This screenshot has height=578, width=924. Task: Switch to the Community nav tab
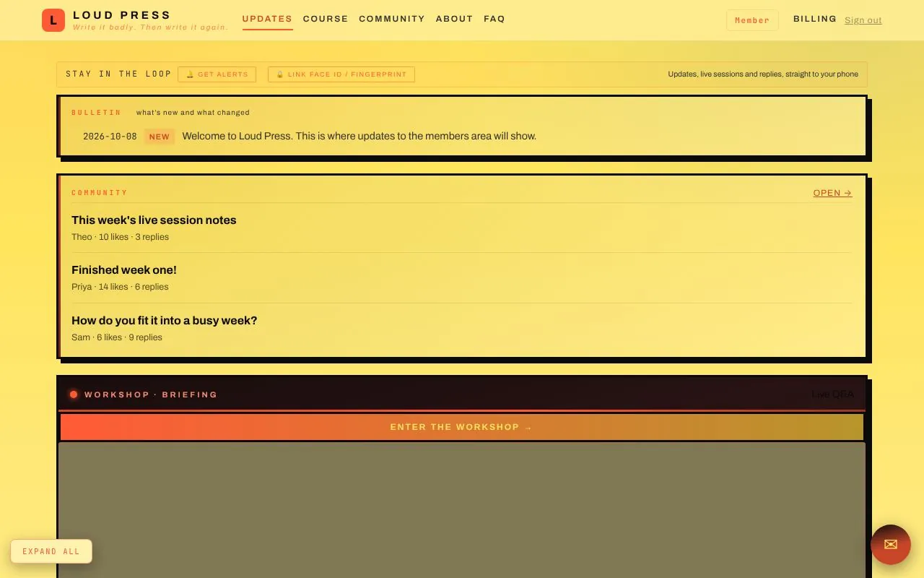click(392, 19)
